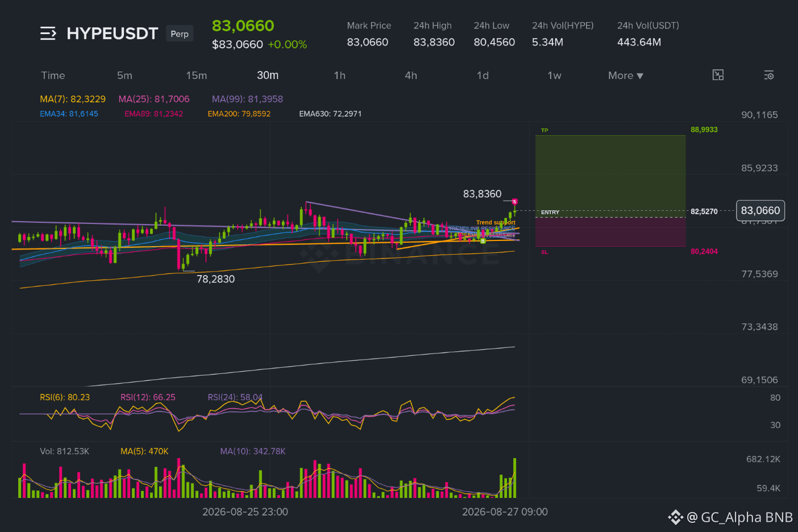Click the RSI(6): 80.23 label

(65, 397)
